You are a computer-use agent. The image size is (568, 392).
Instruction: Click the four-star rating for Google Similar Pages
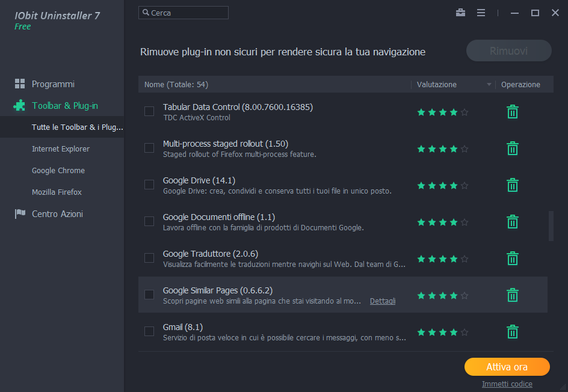[442, 296]
